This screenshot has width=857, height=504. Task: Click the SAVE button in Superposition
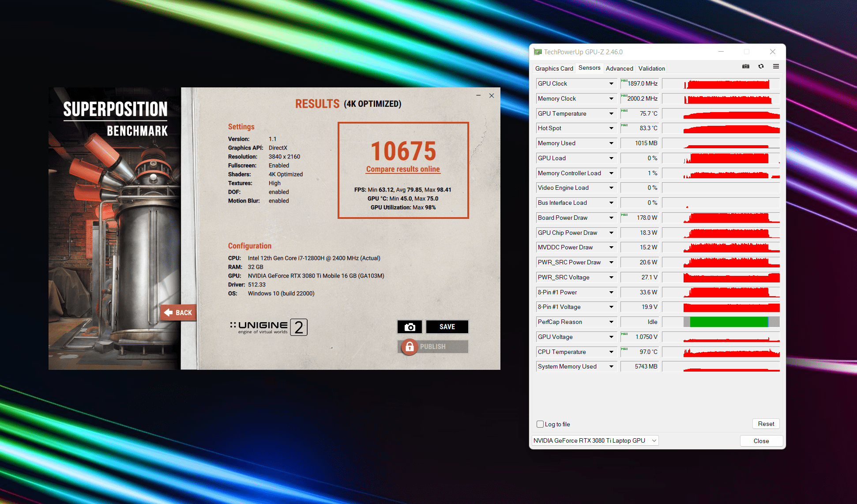click(447, 327)
